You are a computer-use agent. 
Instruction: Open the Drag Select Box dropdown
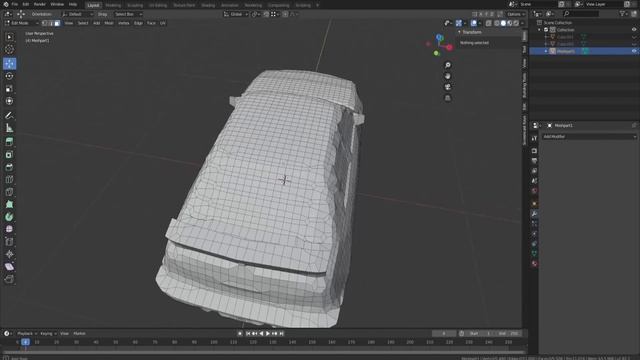point(128,14)
